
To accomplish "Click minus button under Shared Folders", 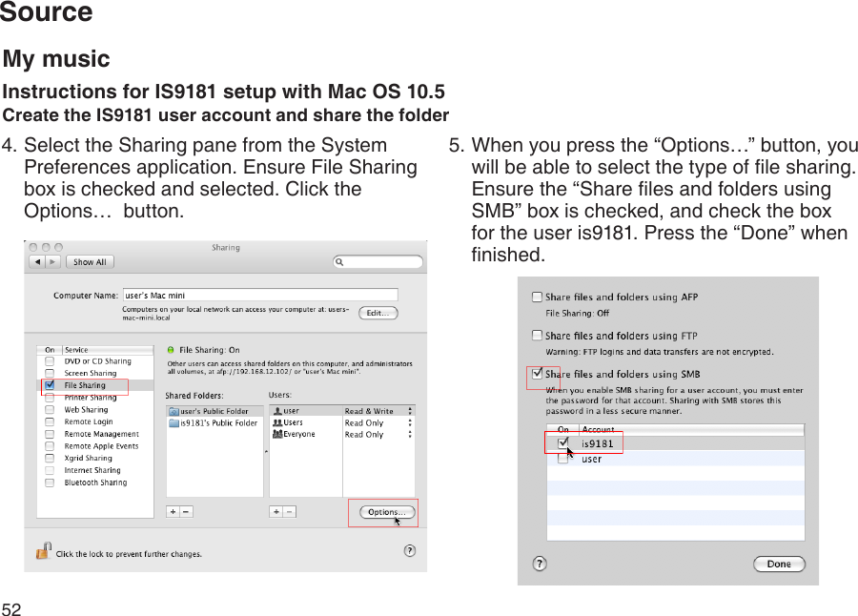I will (x=186, y=512).
